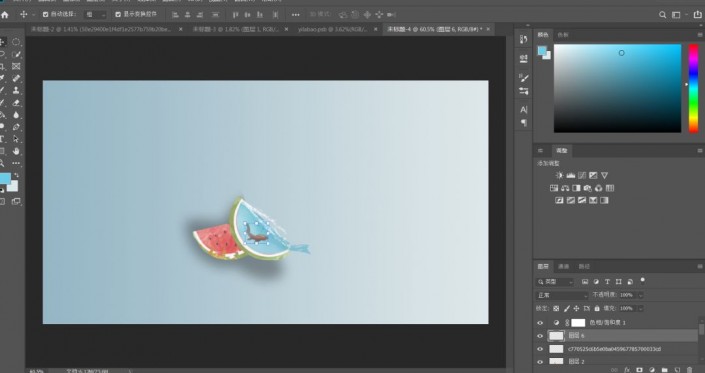Open the layer Opacity slider dropdown

[x=640, y=295]
